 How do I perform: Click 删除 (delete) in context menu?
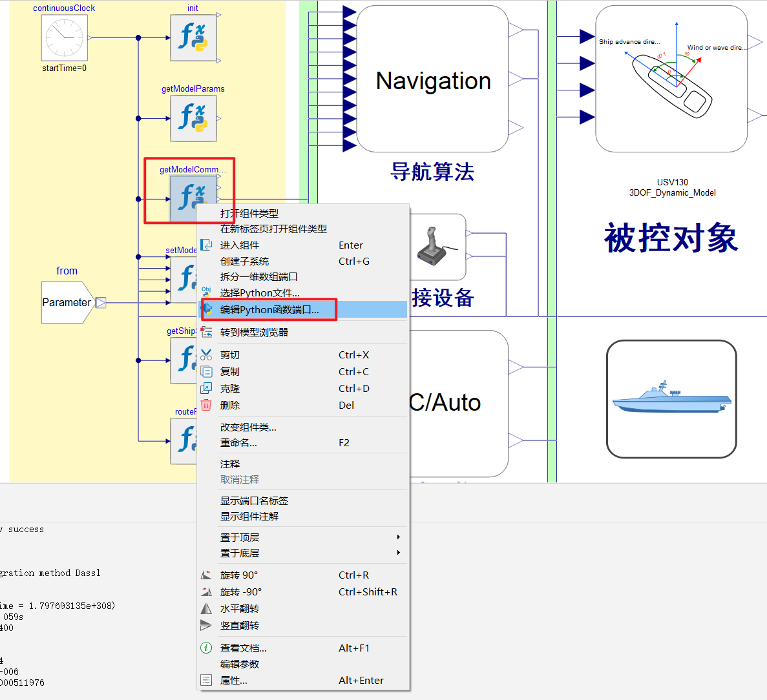pyautogui.click(x=302, y=406)
